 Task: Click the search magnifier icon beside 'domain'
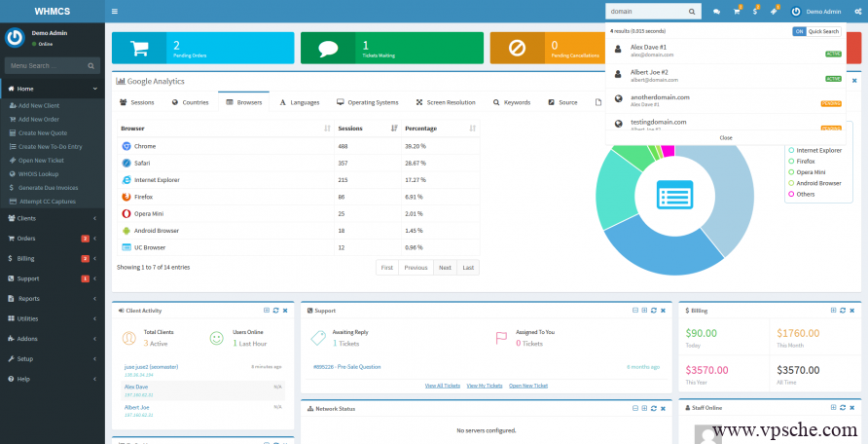coord(692,12)
